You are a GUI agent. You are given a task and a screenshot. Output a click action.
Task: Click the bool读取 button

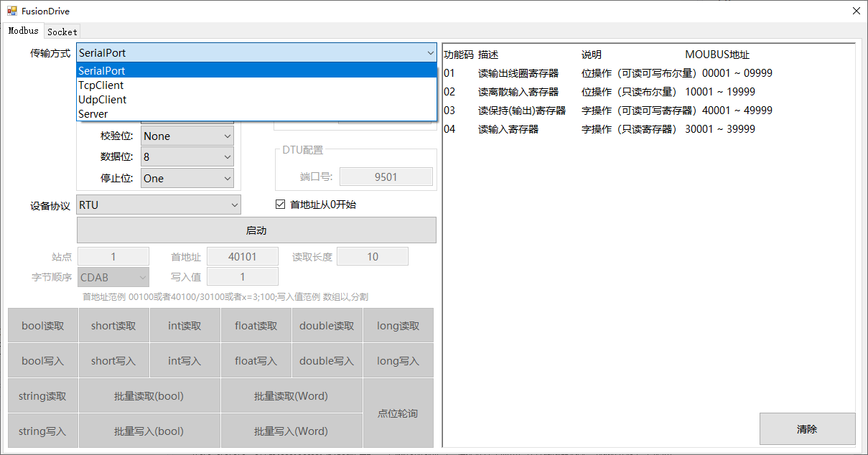tap(43, 326)
